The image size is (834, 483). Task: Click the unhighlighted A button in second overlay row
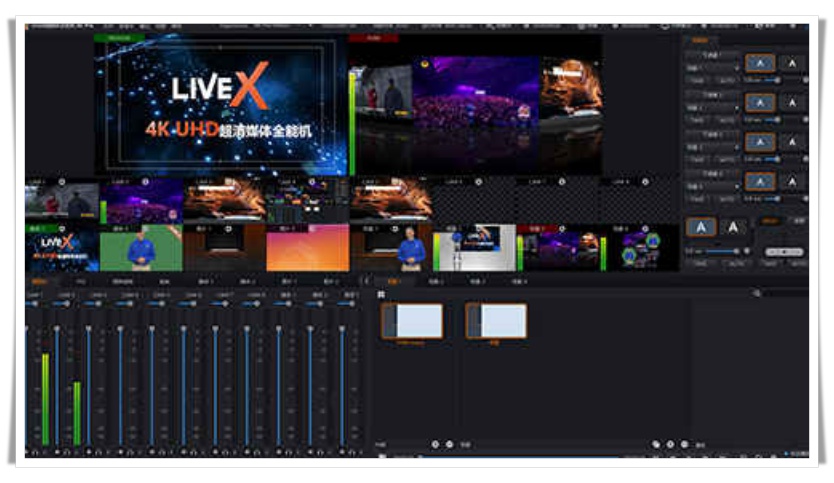[x=792, y=102]
